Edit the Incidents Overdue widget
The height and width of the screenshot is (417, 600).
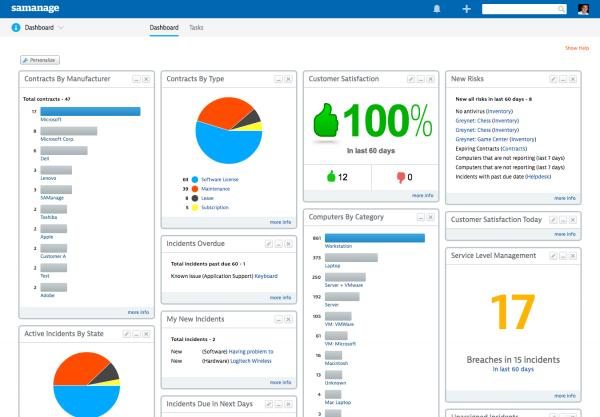pos(269,243)
